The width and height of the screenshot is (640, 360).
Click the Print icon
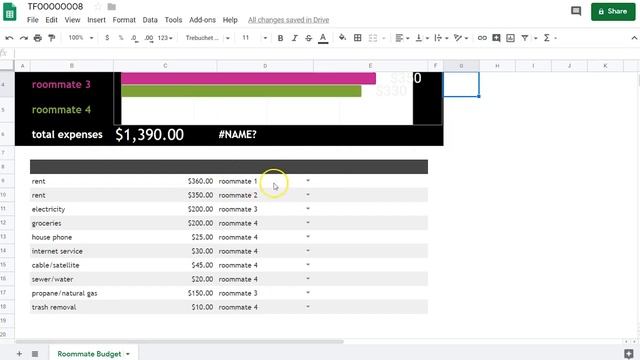click(x=38, y=38)
